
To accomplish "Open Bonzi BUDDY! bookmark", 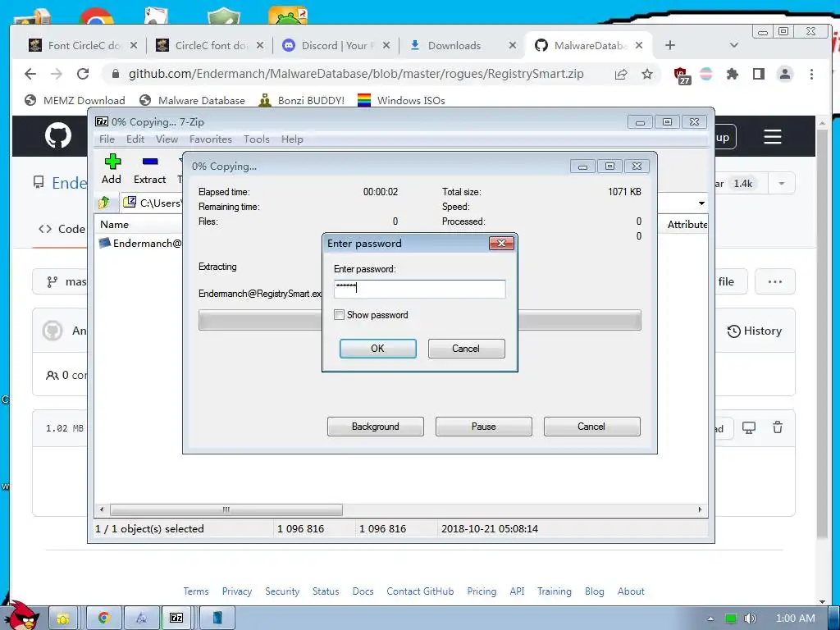I will click(301, 100).
